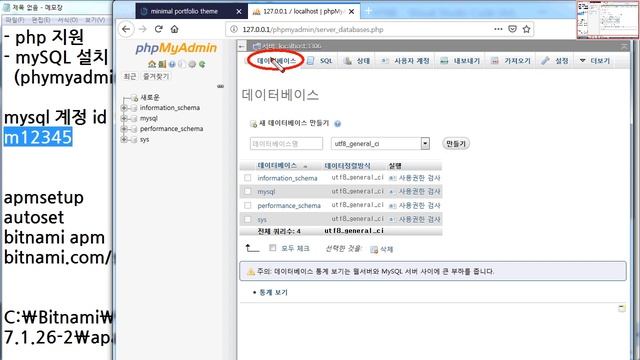Image resolution: width=640 pixels, height=360 pixels.
Task: Open the 상태 status tab
Action: [357, 61]
